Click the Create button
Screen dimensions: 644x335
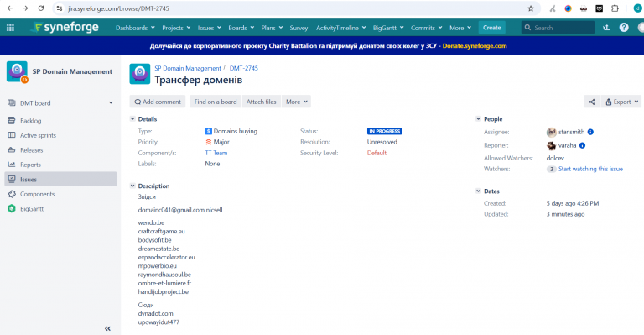(491, 28)
